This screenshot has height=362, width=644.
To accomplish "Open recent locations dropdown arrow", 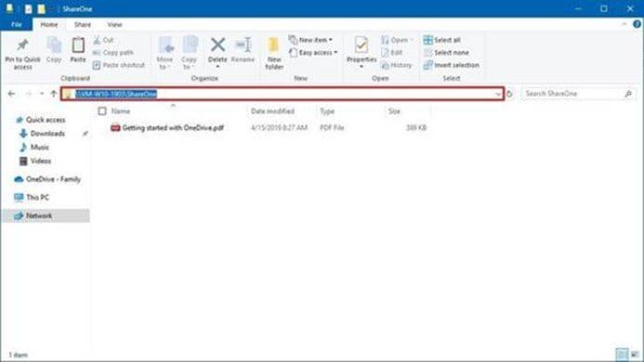I will [42, 94].
